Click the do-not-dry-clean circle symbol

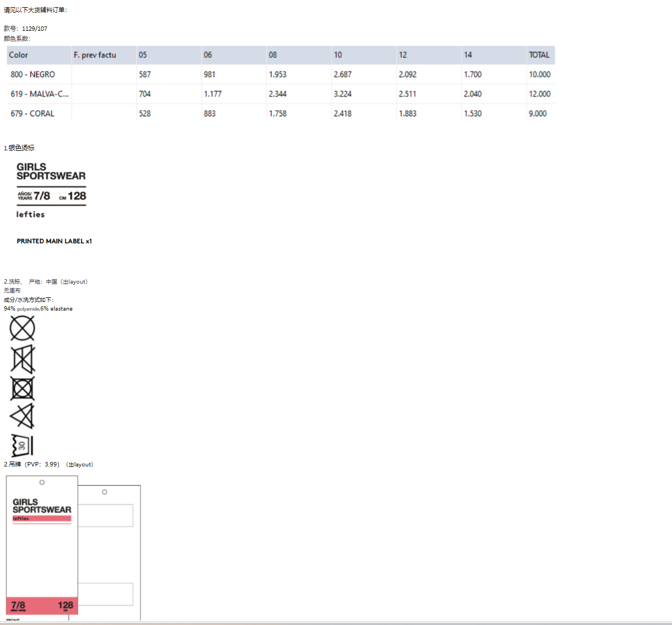[22, 329]
